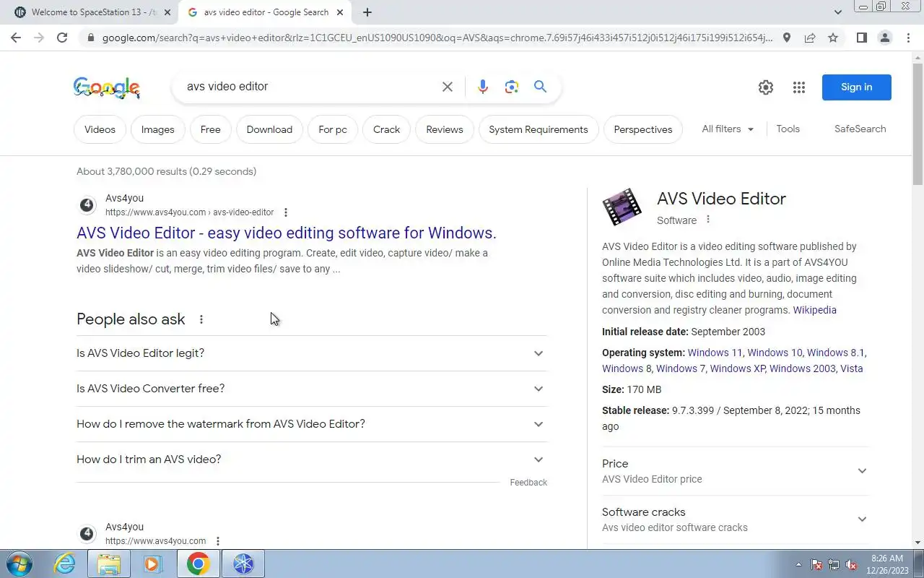Viewport: 924px width, 578px height.
Task: Select the Videos filter chip
Action: (100, 129)
